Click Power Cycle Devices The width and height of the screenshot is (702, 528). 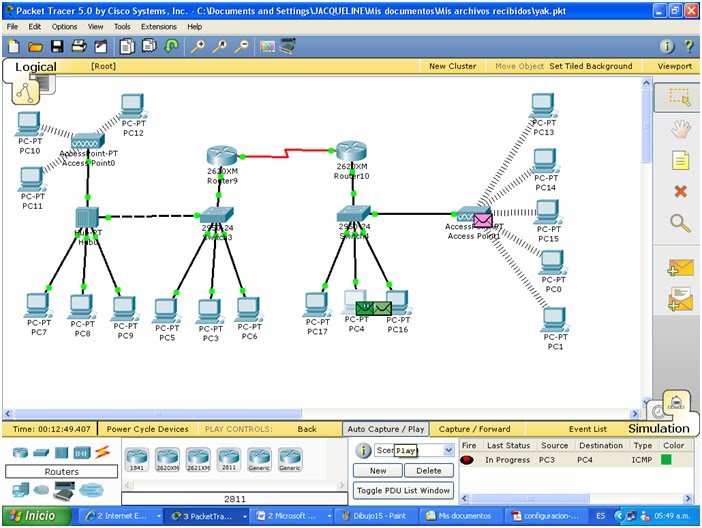point(147,429)
